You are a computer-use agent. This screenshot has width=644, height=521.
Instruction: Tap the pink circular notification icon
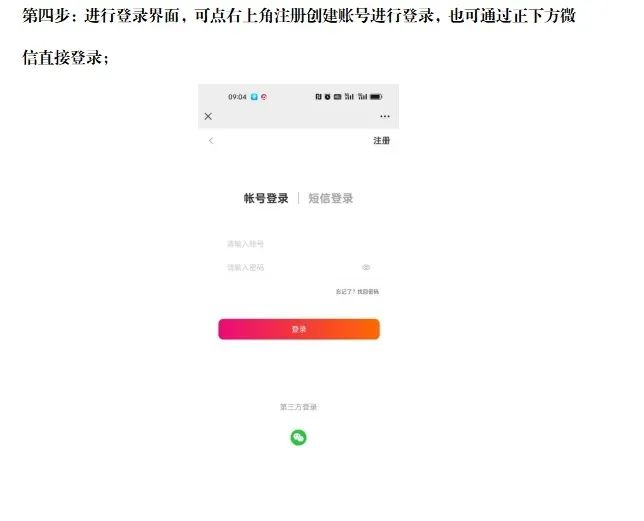(x=264, y=97)
